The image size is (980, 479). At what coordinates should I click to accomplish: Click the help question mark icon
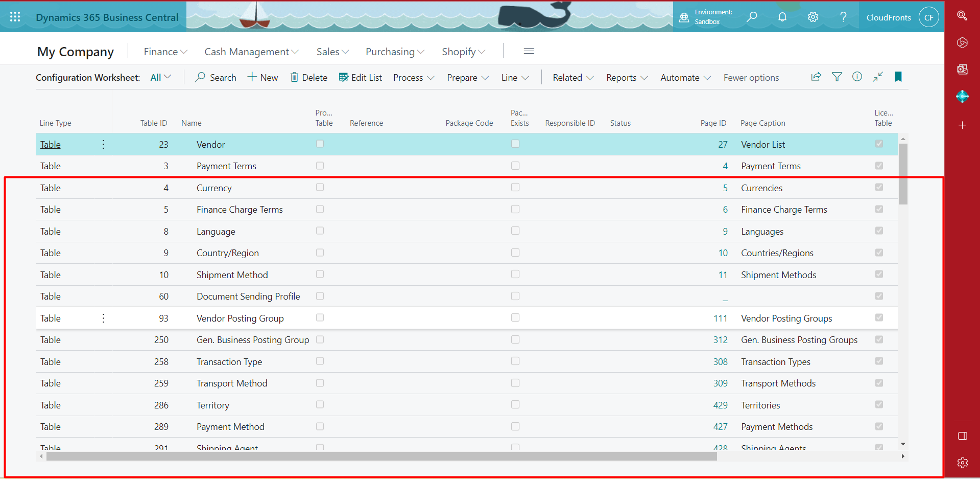[x=843, y=17]
